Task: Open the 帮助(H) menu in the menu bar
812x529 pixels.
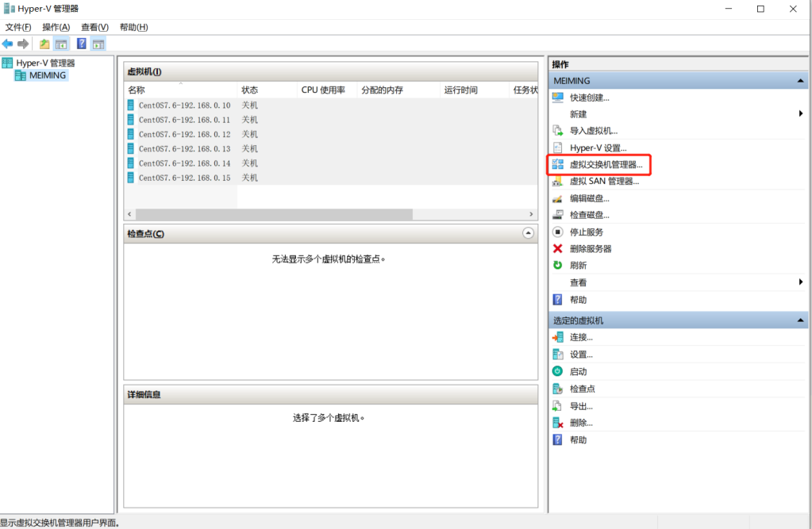Action: [x=133, y=27]
